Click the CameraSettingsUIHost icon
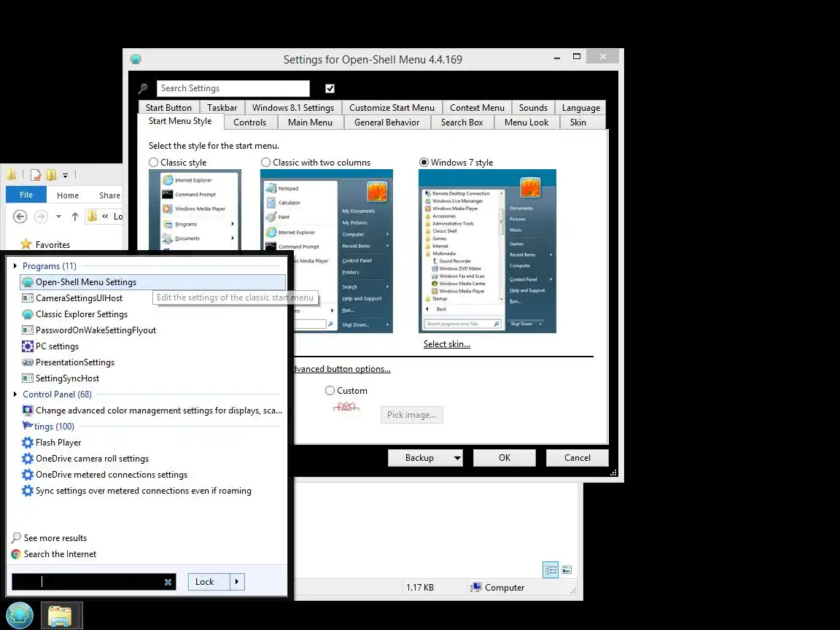Screen dimensions: 840x630 pos(28,298)
